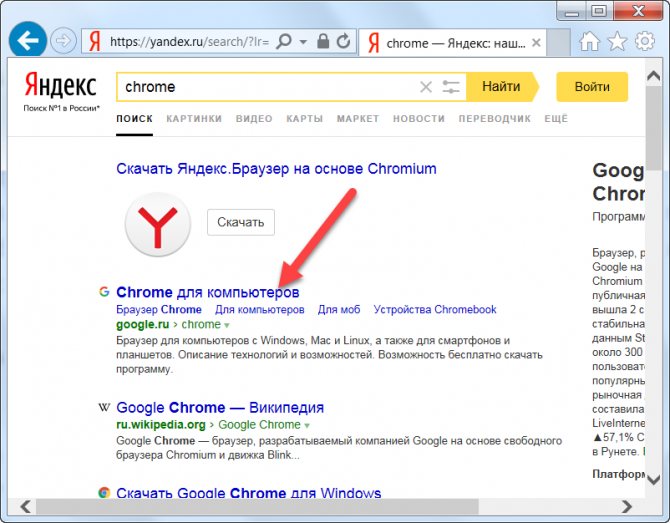The height and width of the screenshot is (523, 670).
Task: Click the horizontal scrollbar thumb
Action: (x=257, y=507)
